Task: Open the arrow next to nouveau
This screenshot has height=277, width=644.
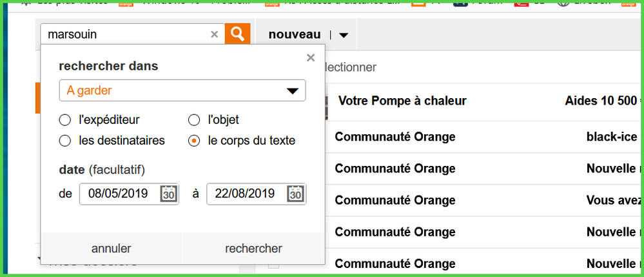Action: click(344, 36)
